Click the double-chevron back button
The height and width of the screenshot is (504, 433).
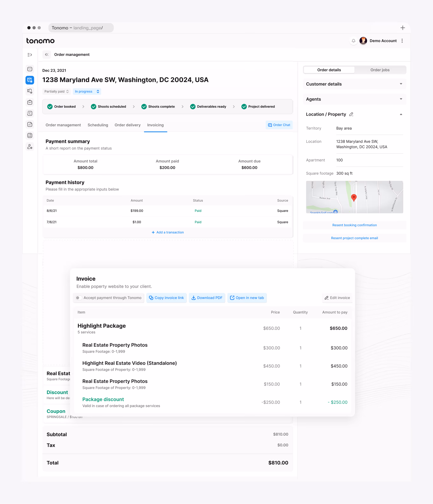47,54
